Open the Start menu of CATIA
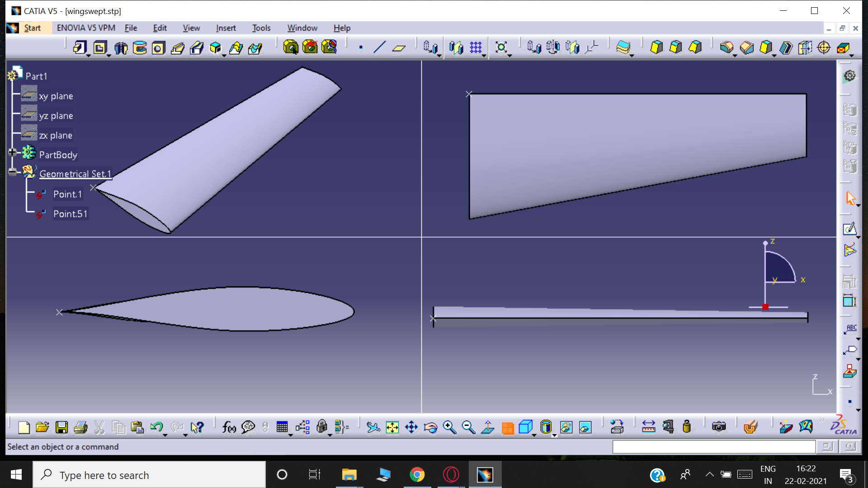Viewport: 868px width, 488px height. 32,28
